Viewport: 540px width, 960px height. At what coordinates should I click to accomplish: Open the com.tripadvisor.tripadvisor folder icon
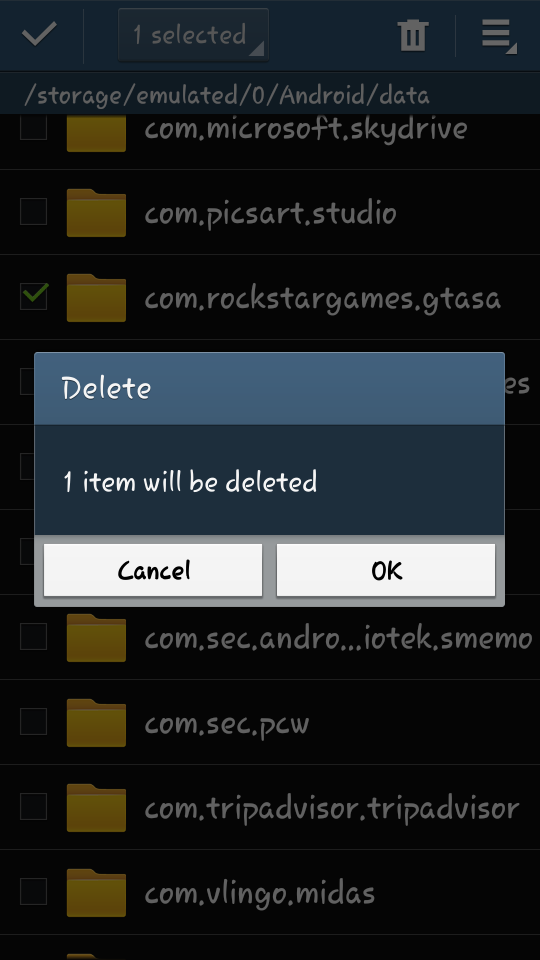[96, 808]
